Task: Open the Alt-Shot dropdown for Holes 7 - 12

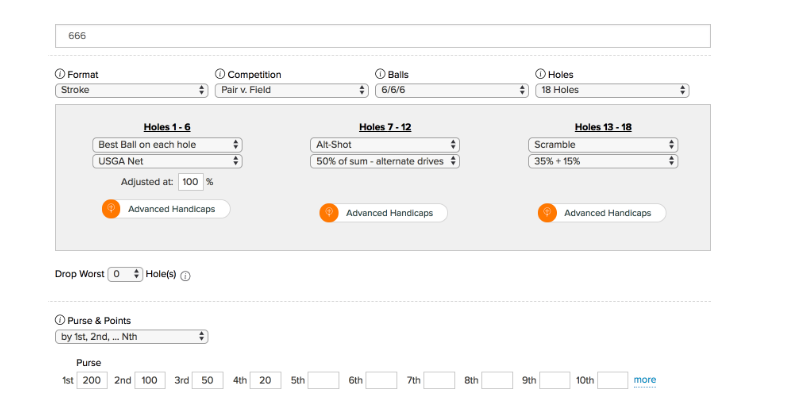Action: pyautogui.click(x=384, y=144)
